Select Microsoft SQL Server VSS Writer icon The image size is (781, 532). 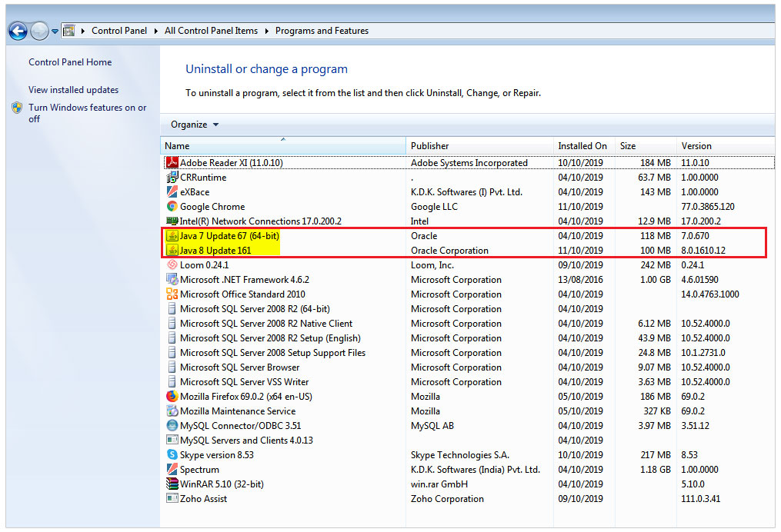[x=172, y=382]
